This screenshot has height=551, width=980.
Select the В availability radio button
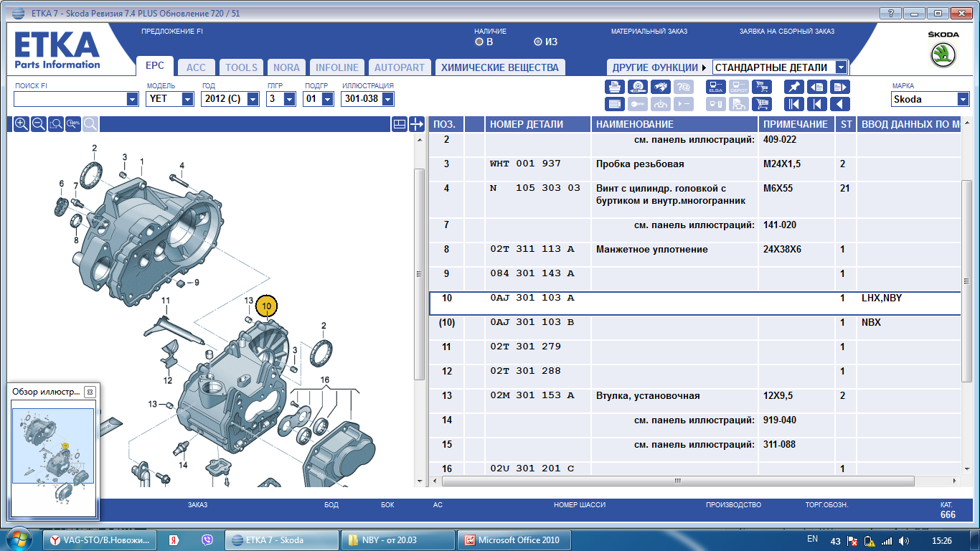pyautogui.click(x=480, y=42)
